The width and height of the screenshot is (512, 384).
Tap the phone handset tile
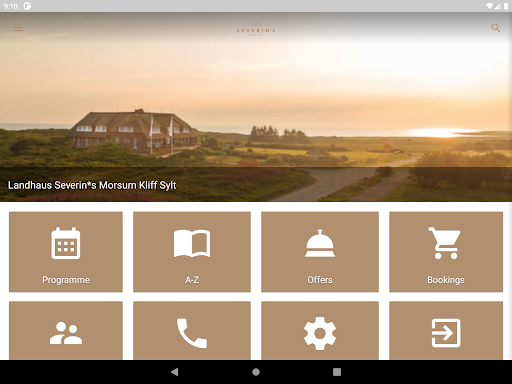tap(192, 330)
